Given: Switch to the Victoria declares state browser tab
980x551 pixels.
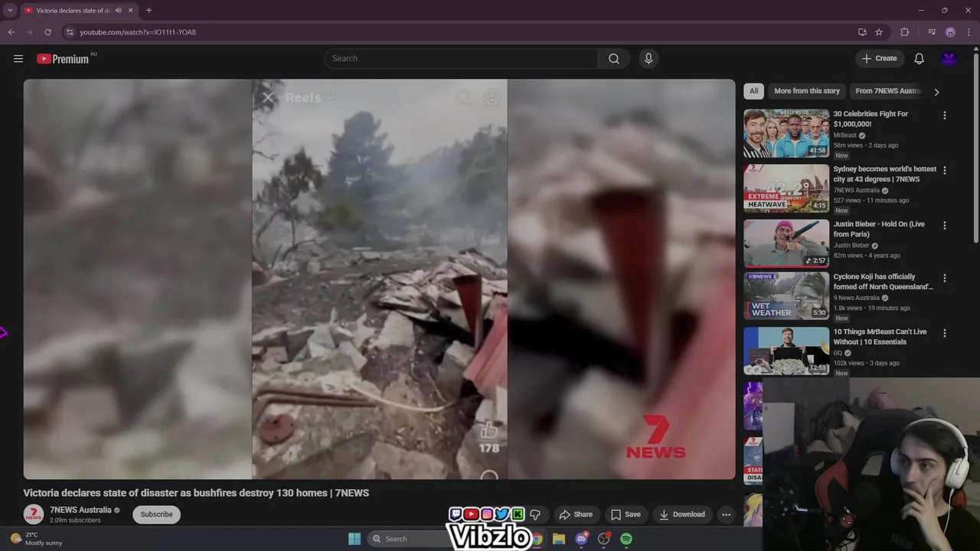Looking at the screenshot, I should [73, 11].
